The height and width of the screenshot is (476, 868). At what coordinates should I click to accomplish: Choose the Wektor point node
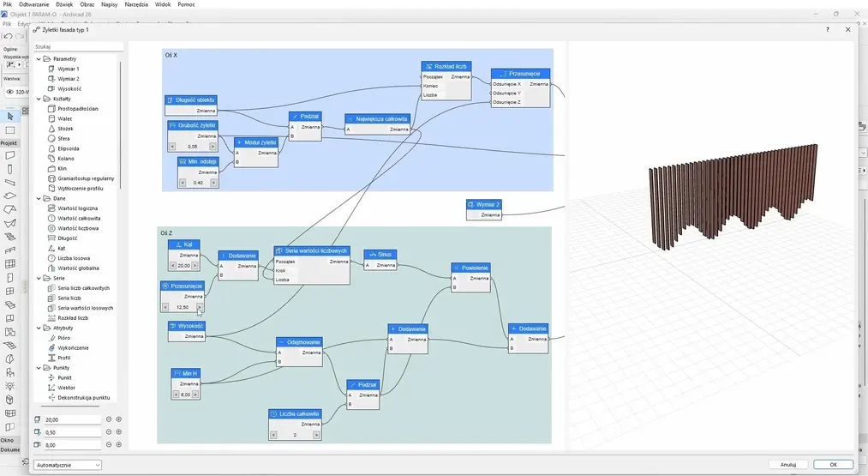tap(67, 388)
